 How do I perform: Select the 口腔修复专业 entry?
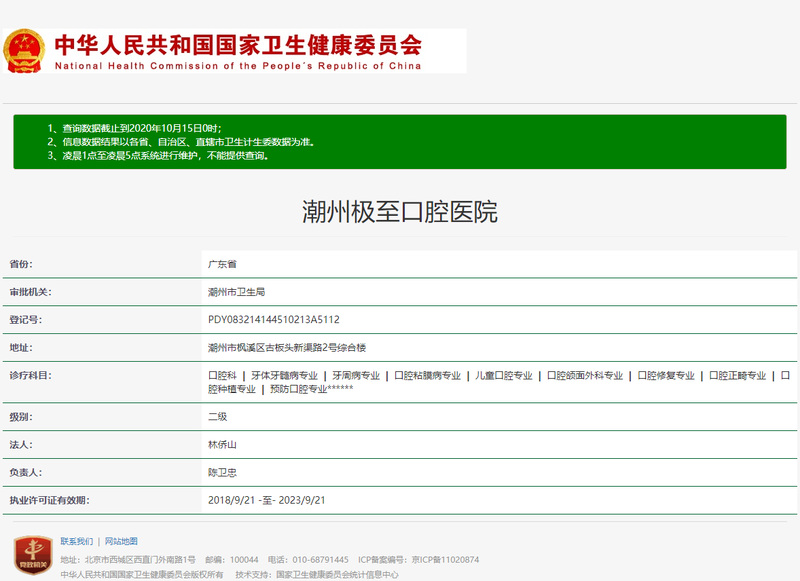point(666,375)
